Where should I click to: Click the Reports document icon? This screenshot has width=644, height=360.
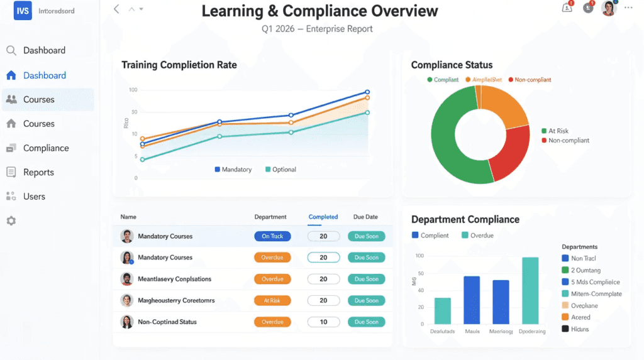pyautogui.click(x=11, y=172)
